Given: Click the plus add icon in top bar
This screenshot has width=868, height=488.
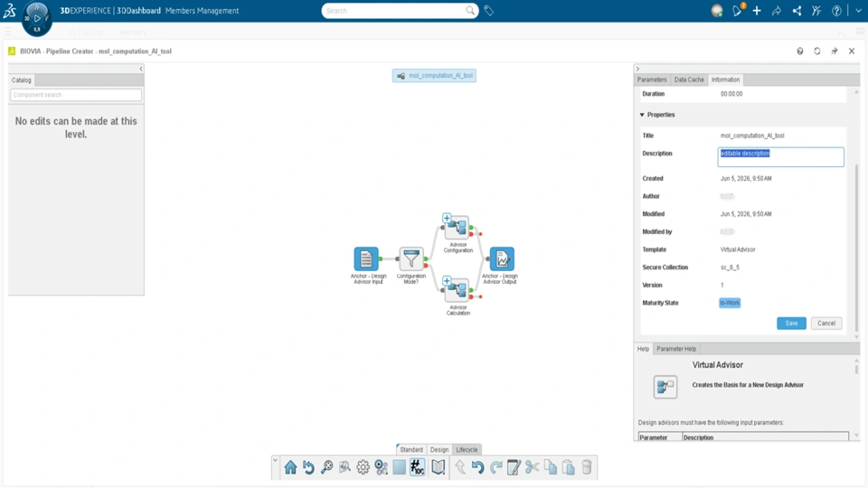Looking at the screenshot, I should pos(757,11).
